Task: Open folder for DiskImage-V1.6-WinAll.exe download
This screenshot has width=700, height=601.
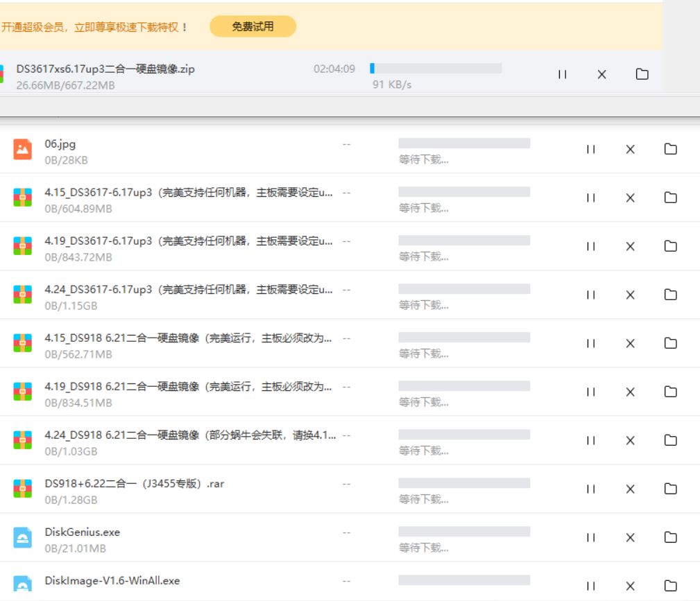Action: 671,586
